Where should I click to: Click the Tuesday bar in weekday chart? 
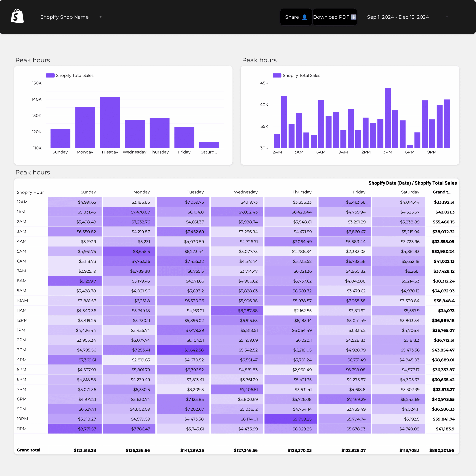(x=110, y=123)
